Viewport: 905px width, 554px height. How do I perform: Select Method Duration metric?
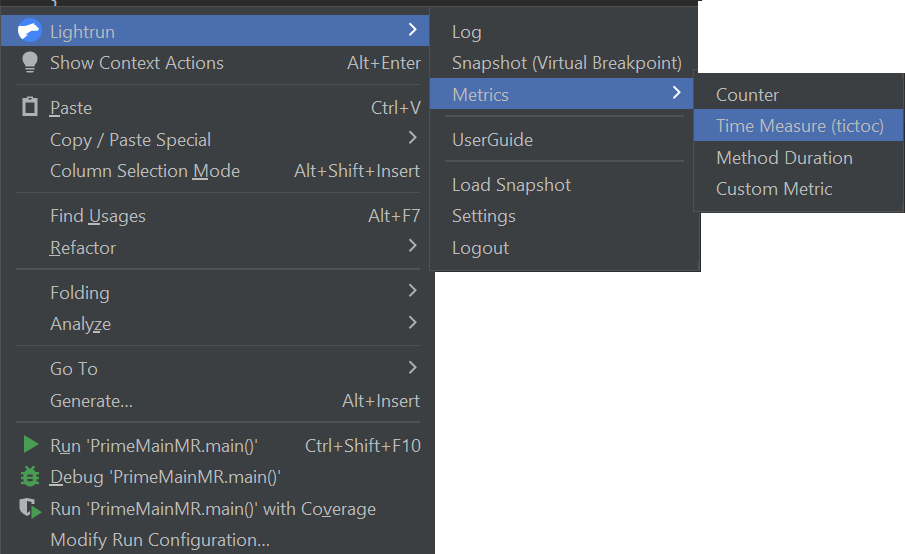(784, 157)
